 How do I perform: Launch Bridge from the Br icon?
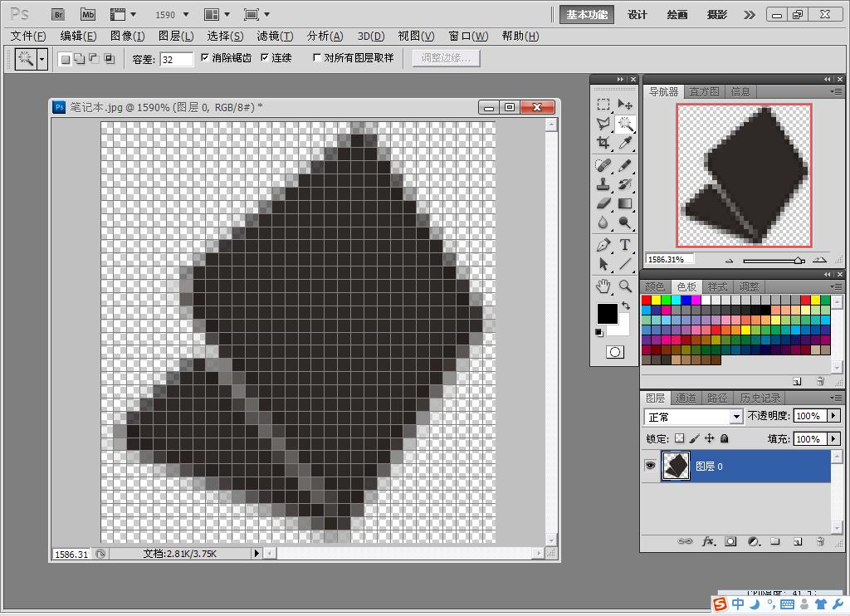click(58, 15)
